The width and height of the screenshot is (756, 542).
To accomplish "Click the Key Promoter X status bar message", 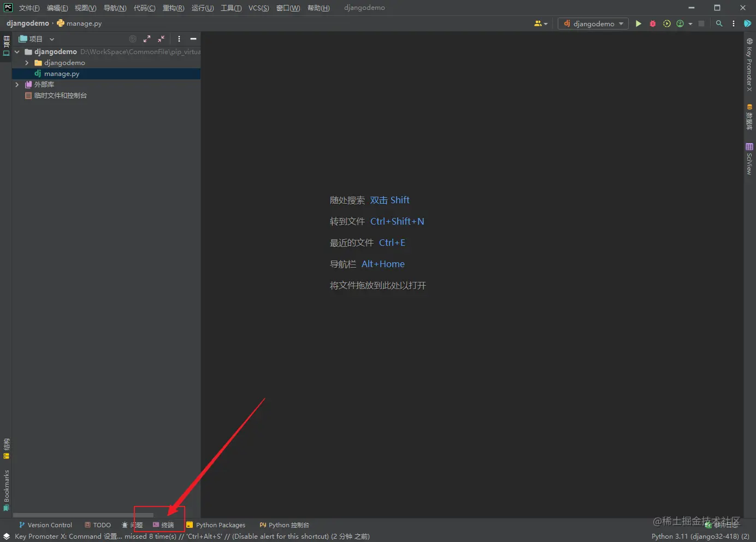I will (x=192, y=537).
